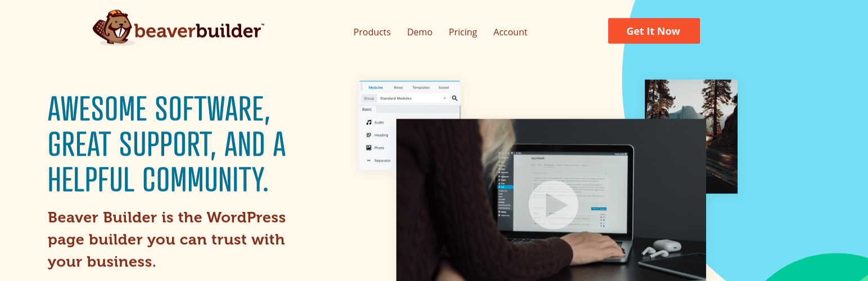Click the Group label in modules panel
This screenshot has width=868, height=281.
point(369,98)
